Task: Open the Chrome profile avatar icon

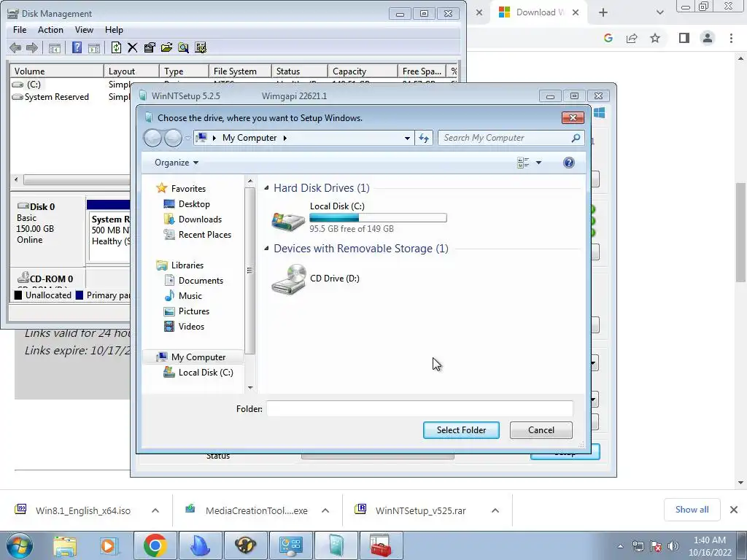Action: tap(708, 38)
